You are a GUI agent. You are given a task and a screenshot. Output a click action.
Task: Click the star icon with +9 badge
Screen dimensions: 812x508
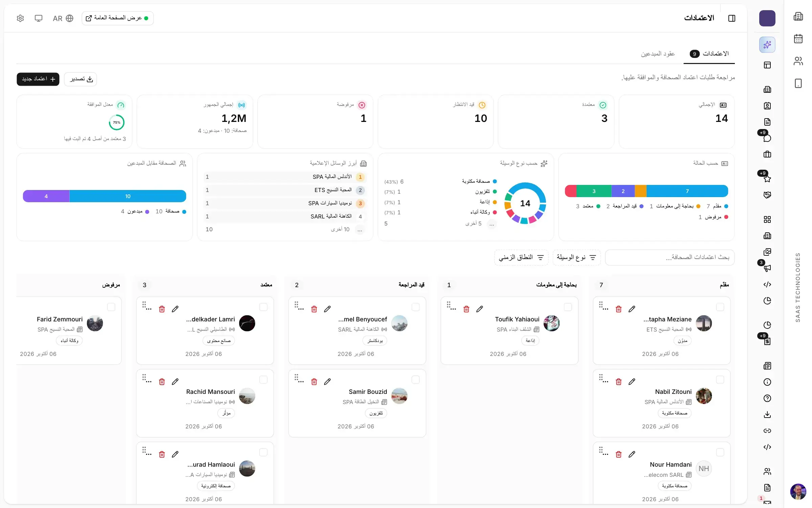[767, 178]
